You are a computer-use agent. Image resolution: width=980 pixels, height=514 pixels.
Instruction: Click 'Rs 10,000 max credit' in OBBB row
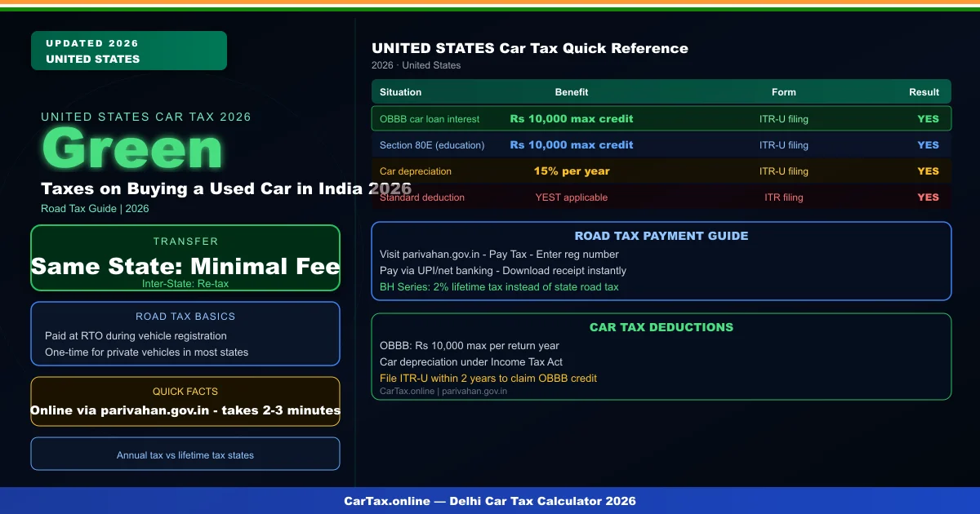pos(572,119)
